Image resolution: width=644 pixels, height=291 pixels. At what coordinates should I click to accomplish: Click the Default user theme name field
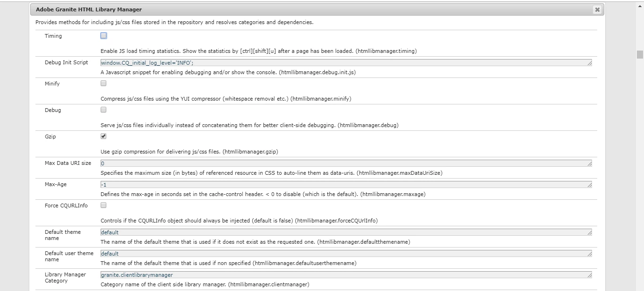tap(346, 253)
